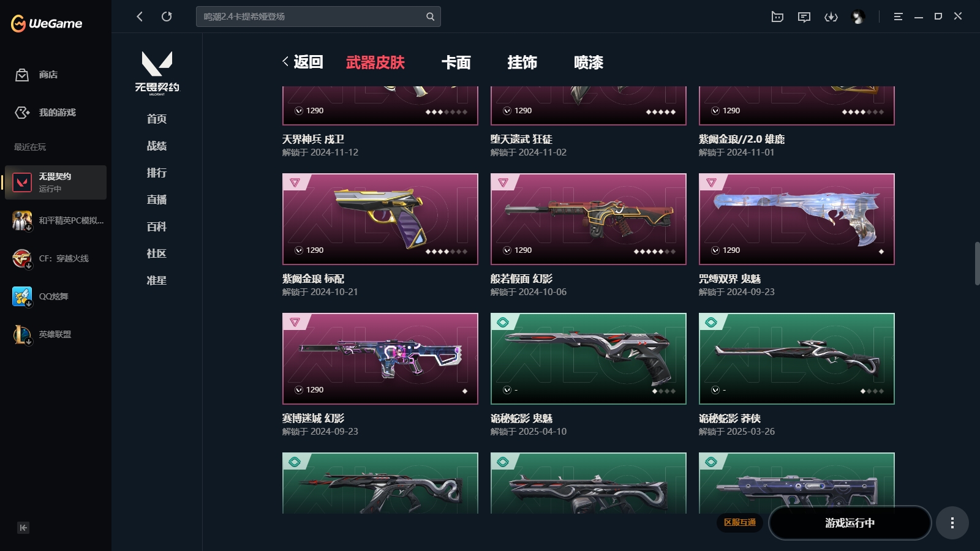Viewport: 980px width, 551px height.
Task: Collapse the left sidebar
Action: (23, 528)
